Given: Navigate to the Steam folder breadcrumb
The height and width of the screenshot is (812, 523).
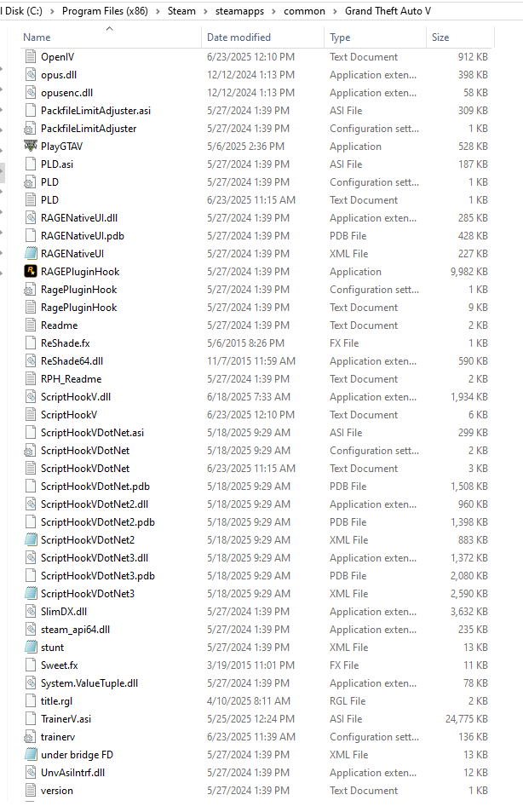Looking at the screenshot, I should (181, 11).
